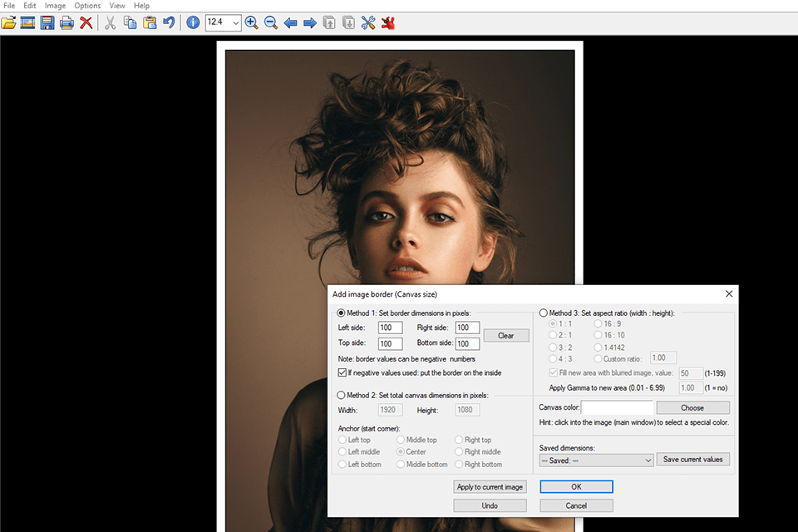Select the 1.4142 aspect ratio radio
Image resolution: width=798 pixels, height=532 pixels.
tap(598, 347)
